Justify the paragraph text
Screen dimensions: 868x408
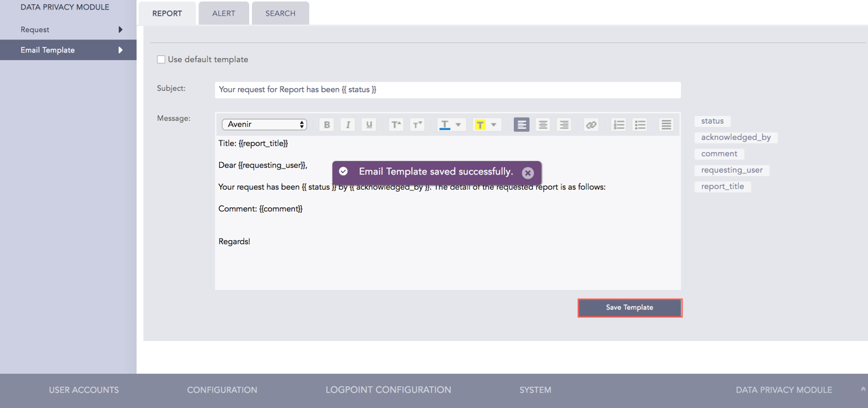click(x=666, y=124)
